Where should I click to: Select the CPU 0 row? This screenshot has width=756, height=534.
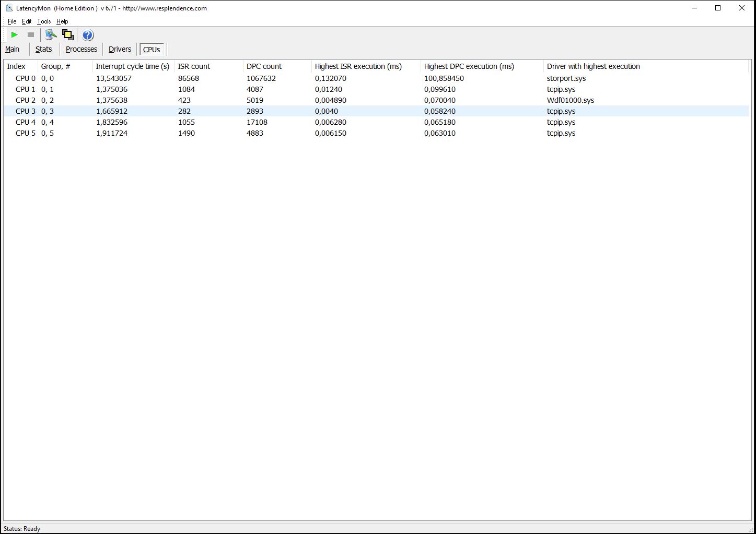point(376,78)
